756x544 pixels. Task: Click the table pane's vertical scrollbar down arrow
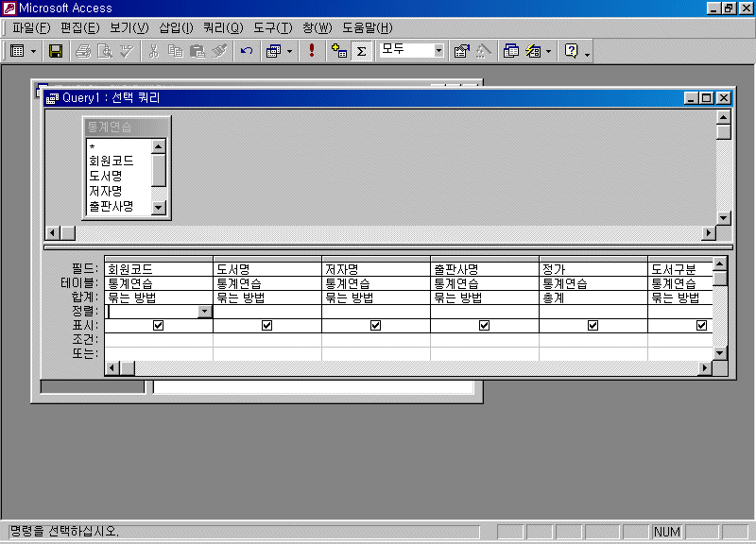click(723, 218)
